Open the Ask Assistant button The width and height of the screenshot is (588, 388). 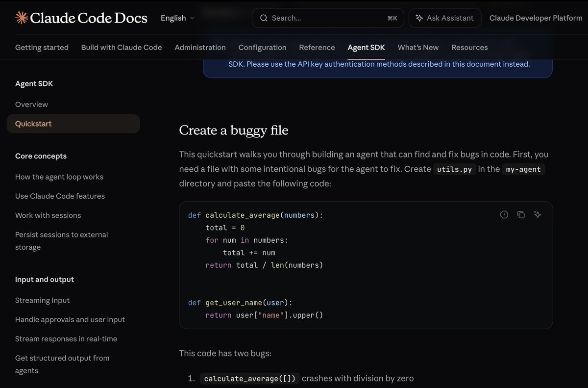pos(445,18)
